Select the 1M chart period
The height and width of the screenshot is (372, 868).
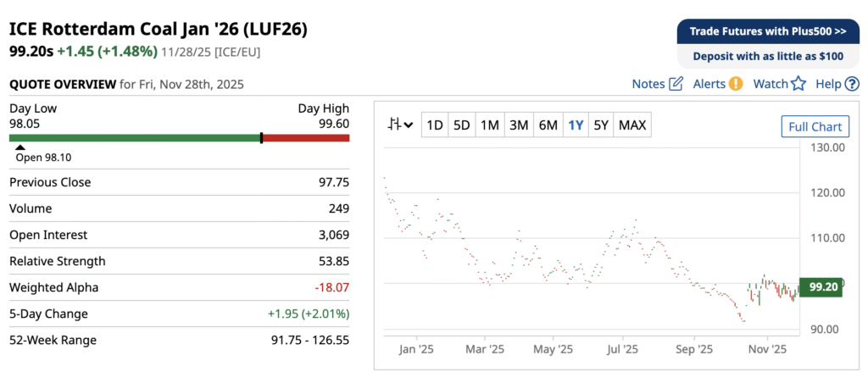tap(489, 125)
